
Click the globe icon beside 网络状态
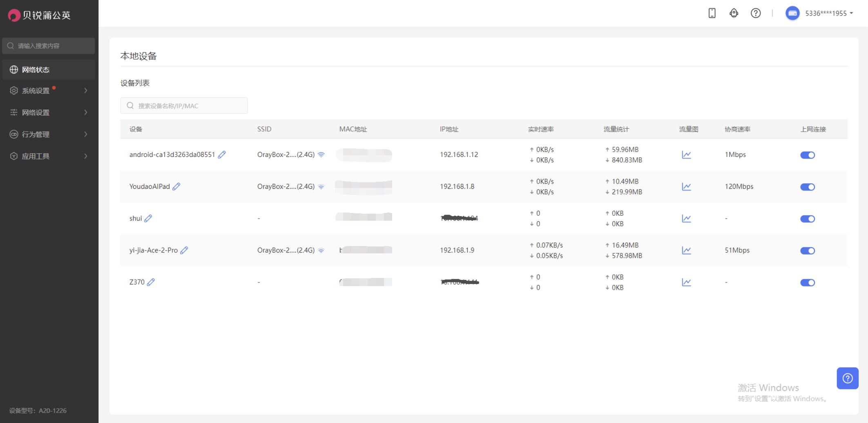pos(14,69)
